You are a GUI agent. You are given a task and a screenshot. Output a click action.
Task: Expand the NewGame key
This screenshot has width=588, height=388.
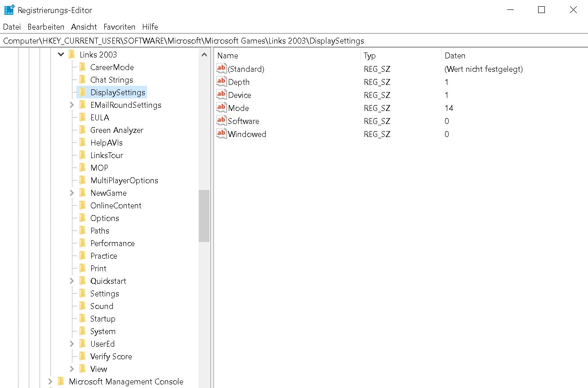click(72, 193)
